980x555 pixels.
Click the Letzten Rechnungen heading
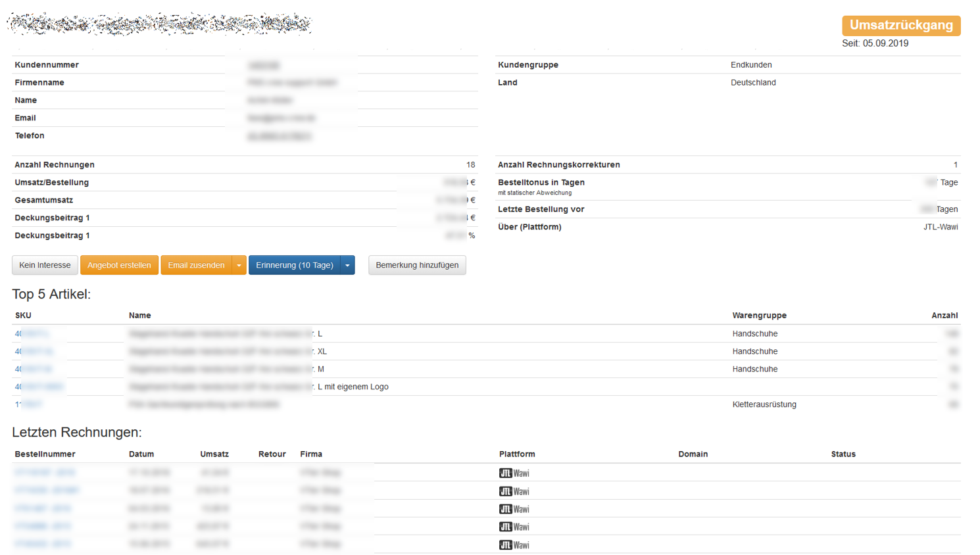(77, 433)
